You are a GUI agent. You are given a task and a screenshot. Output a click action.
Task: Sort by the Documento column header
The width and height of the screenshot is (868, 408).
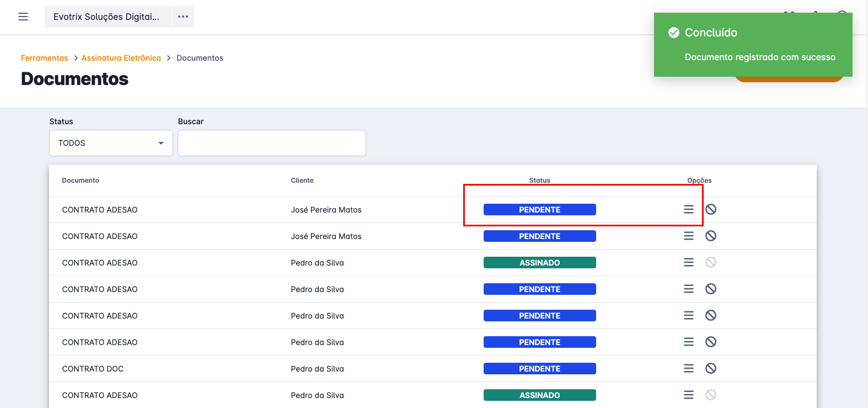click(x=81, y=181)
